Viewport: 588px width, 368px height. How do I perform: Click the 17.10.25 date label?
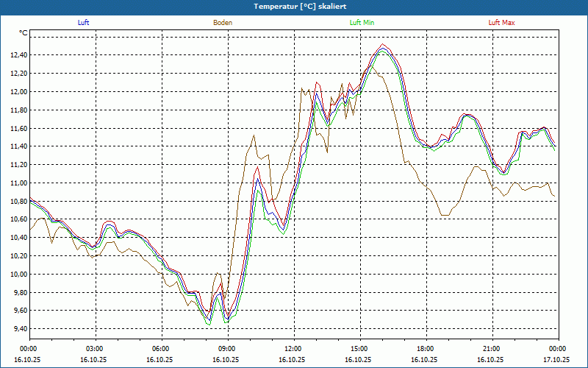[556, 360]
